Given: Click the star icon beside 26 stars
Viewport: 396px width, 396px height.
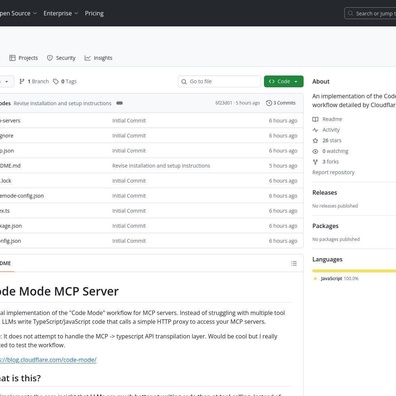Looking at the screenshot, I should point(315,140).
